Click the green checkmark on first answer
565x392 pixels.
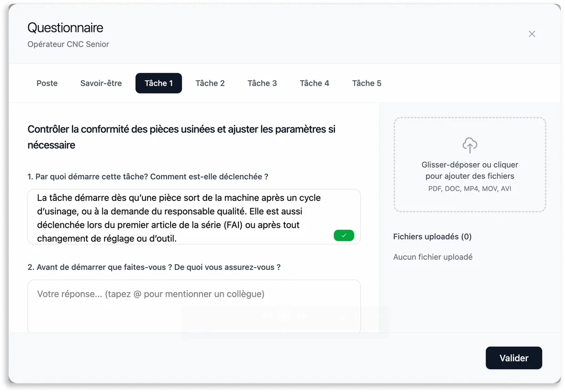(344, 236)
